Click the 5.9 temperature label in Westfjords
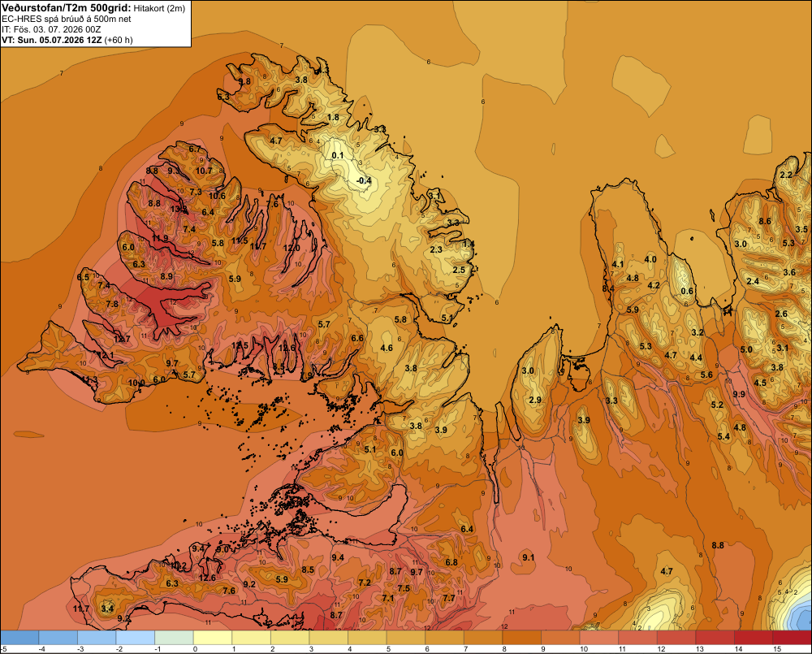The width and height of the screenshot is (812, 654). pyautogui.click(x=235, y=279)
